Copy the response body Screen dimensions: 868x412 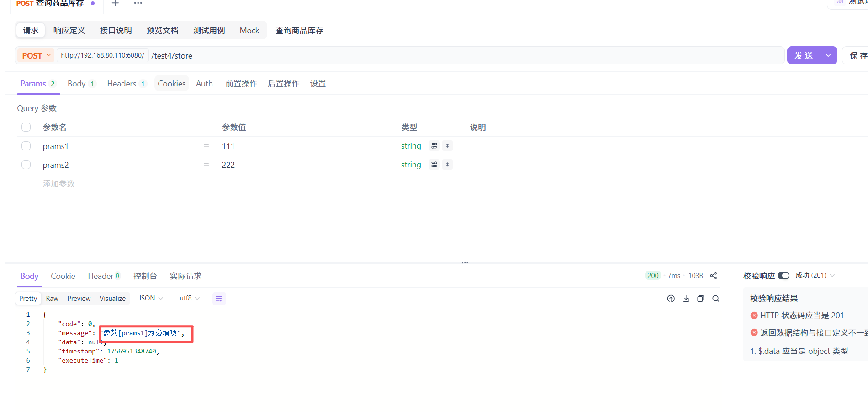(701, 298)
